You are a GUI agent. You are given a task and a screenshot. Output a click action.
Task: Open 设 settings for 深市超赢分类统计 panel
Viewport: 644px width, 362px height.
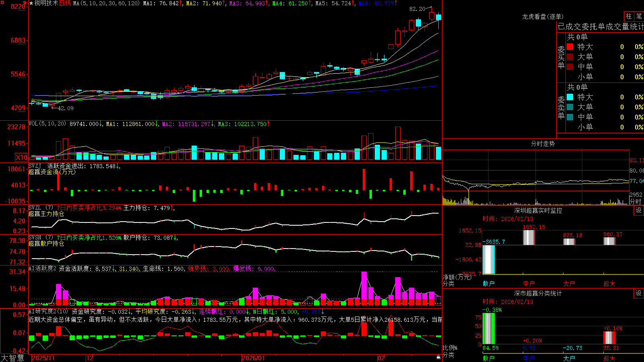point(639,293)
